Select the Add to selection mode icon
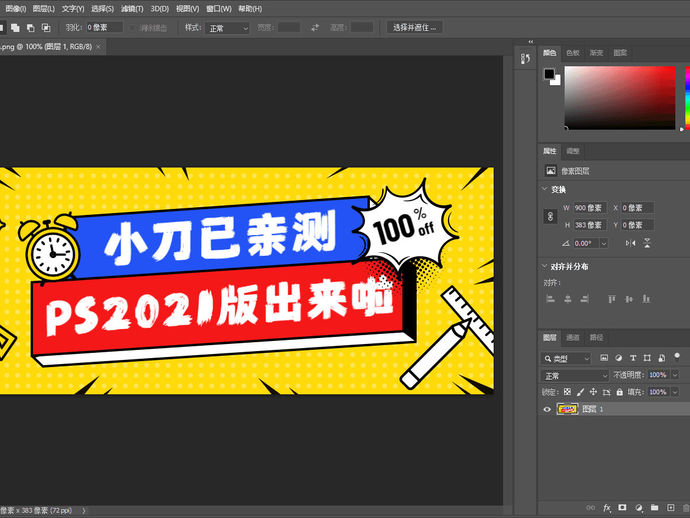 click(x=15, y=28)
